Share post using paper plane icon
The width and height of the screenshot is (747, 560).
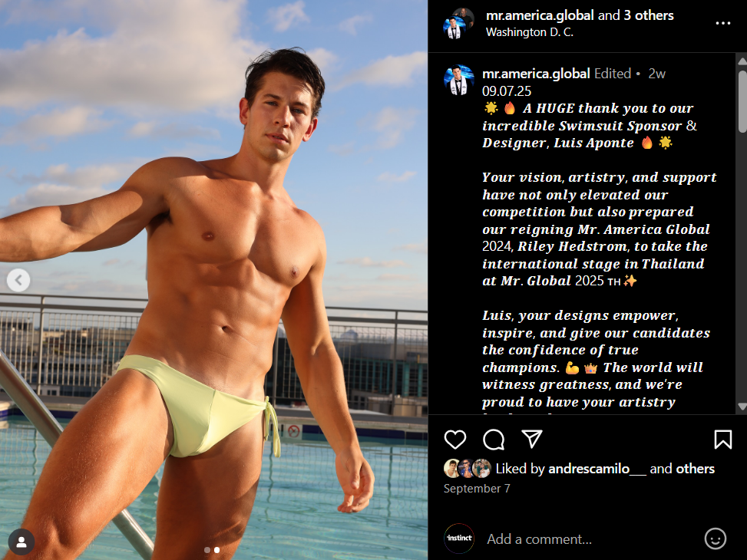click(x=532, y=439)
